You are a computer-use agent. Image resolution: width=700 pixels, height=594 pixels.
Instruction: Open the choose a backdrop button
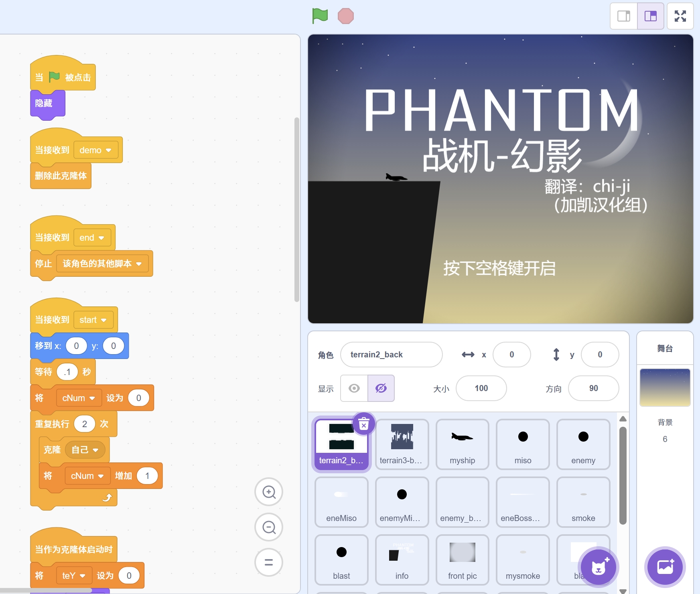coord(665,567)
